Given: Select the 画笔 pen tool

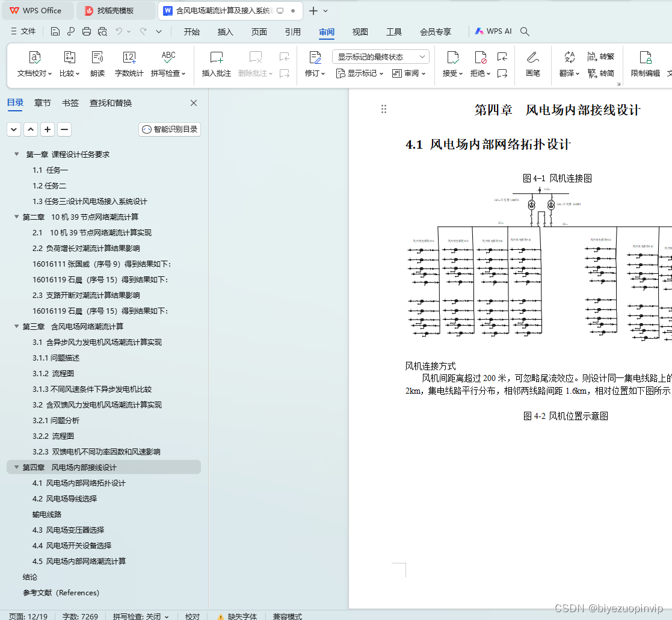Looking at the screenshot, I should click(532, 64).
